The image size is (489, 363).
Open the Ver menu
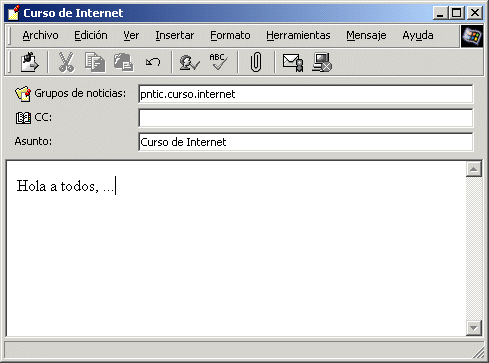click(x=131, y=35)
